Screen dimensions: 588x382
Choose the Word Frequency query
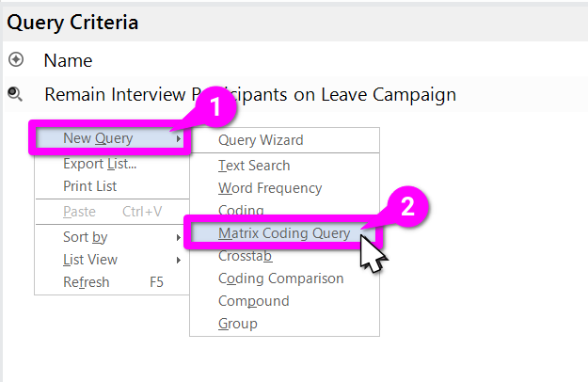270,188
